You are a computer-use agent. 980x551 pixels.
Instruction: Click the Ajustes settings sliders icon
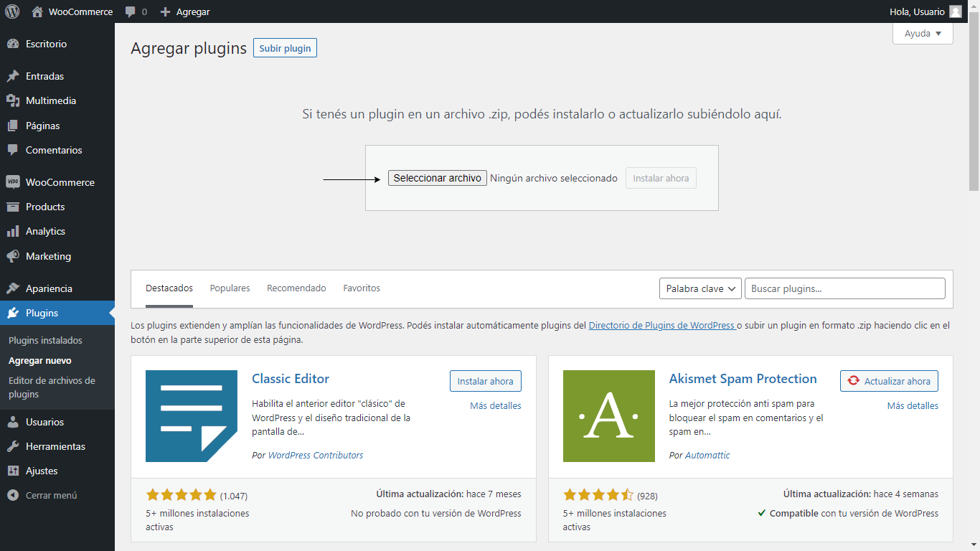[x=13, y=471]
